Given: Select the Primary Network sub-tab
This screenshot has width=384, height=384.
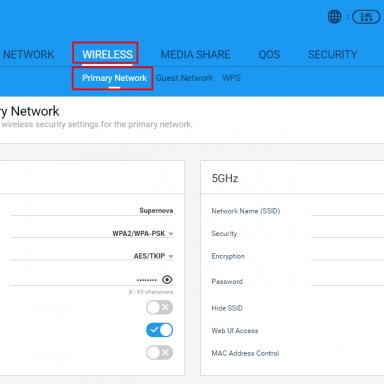Looking at the screenshot, I should pos(114,78).
